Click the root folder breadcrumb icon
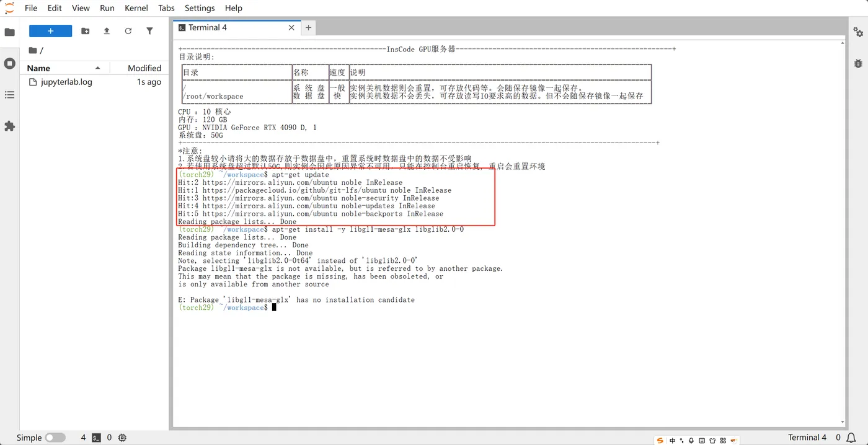This screenshot has height=445, width=868. [32, 50]
